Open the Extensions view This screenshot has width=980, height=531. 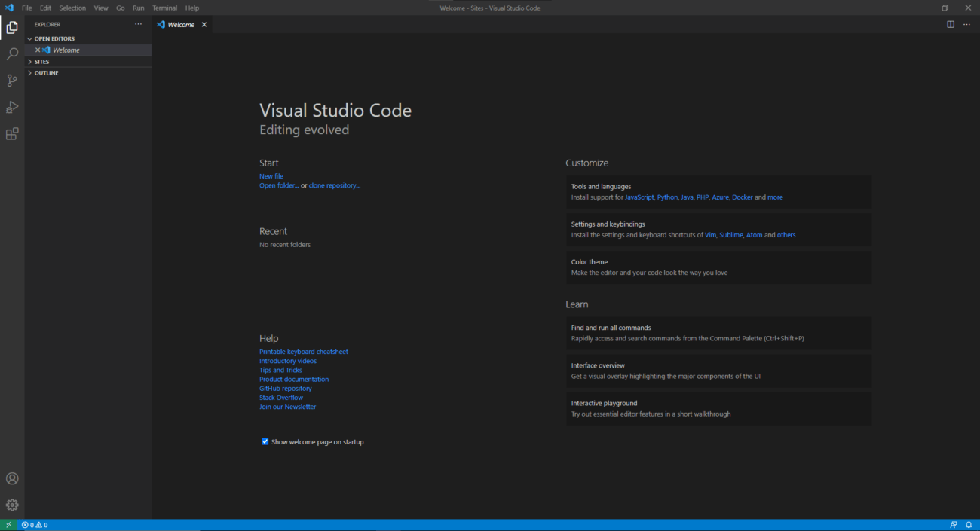pos(12,133)
